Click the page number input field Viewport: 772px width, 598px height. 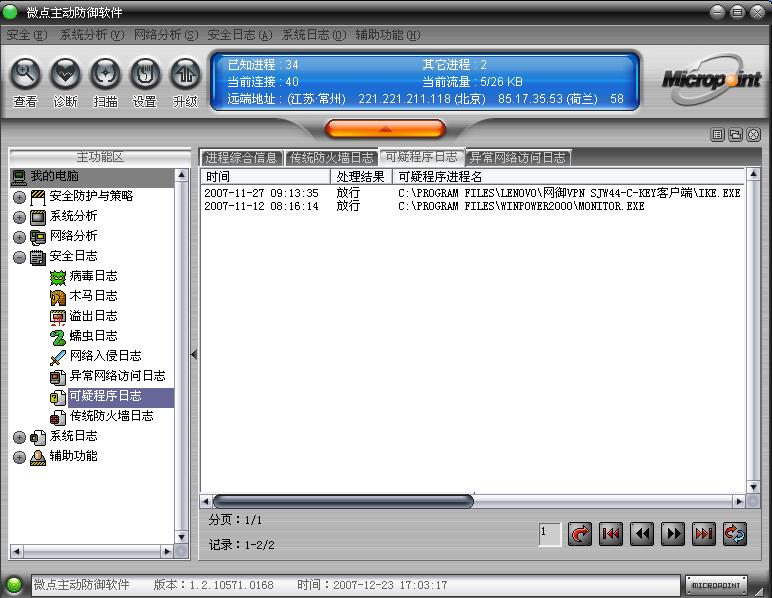(549, 534)
